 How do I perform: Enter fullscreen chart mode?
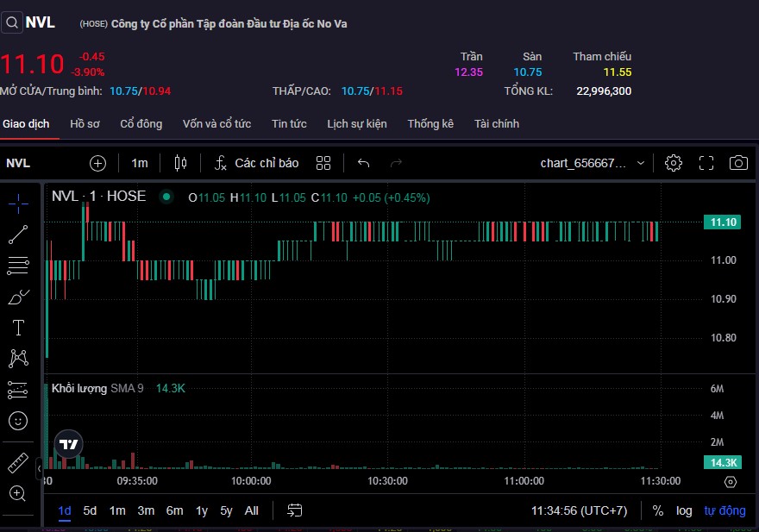pyautogui.click(x=706, y=163)
